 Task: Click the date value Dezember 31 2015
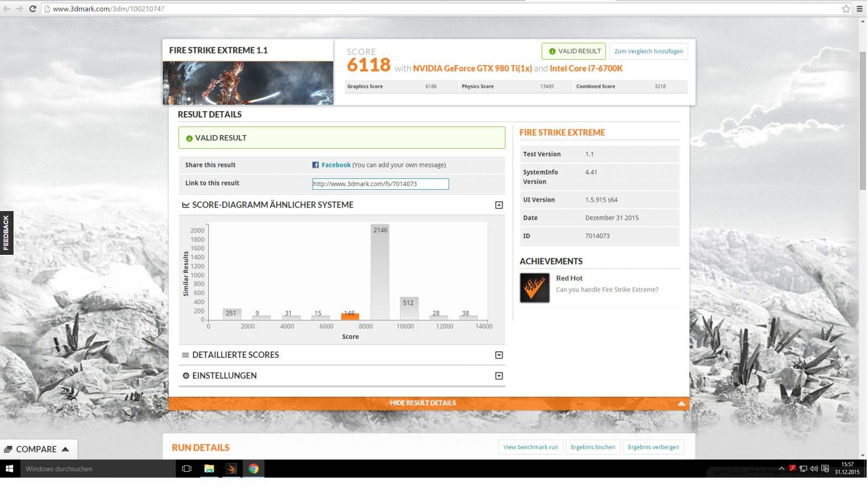(x=612, y=218)
